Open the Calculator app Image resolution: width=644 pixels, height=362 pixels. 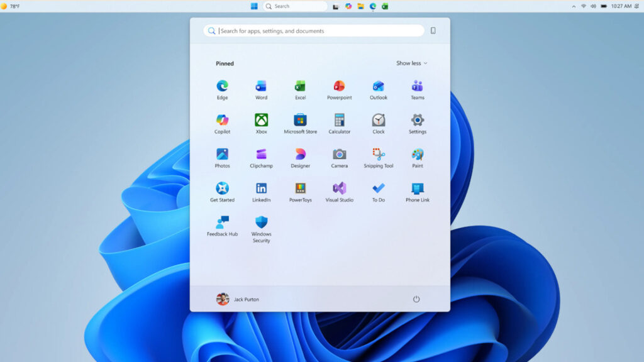coord(339,124)
